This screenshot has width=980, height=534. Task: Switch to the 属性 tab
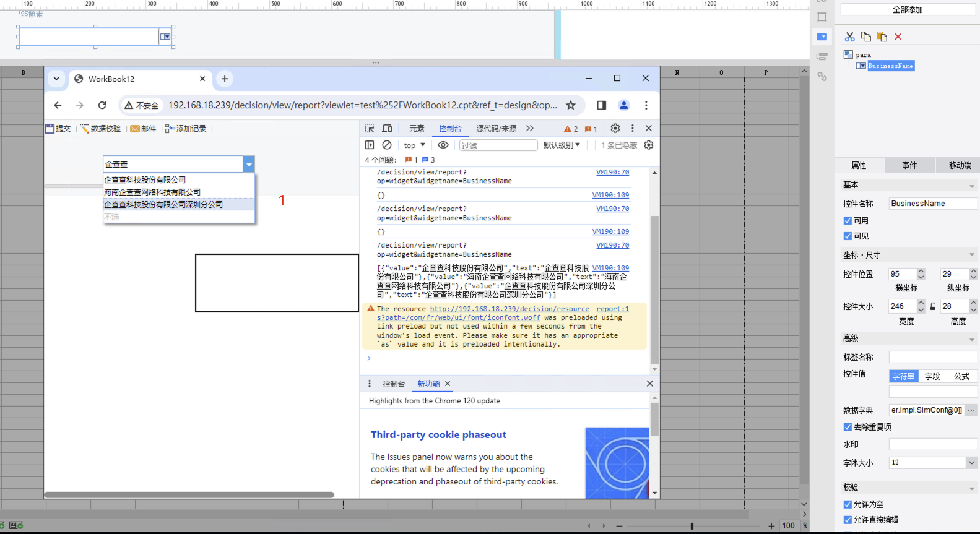coord(859,165)
